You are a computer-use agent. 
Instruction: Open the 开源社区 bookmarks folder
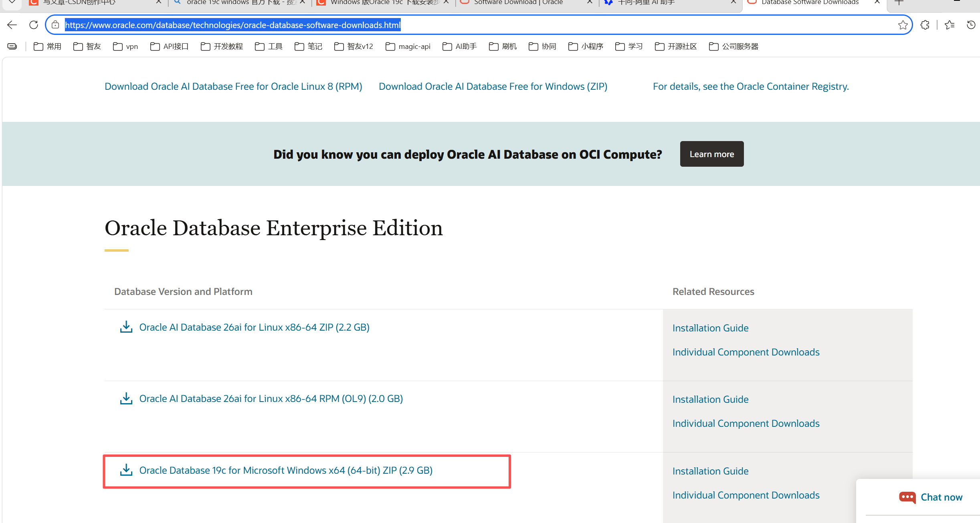676,46
